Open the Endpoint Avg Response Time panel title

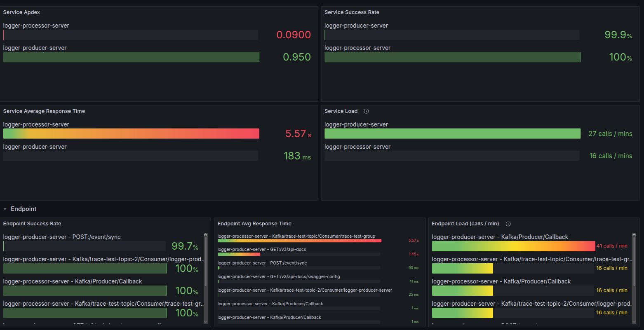coord(254,224)
